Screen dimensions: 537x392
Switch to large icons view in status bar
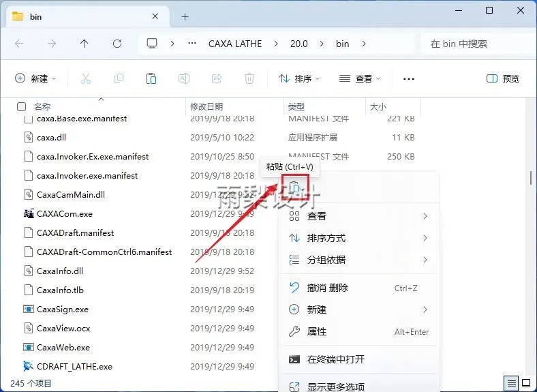coord(526,382)
